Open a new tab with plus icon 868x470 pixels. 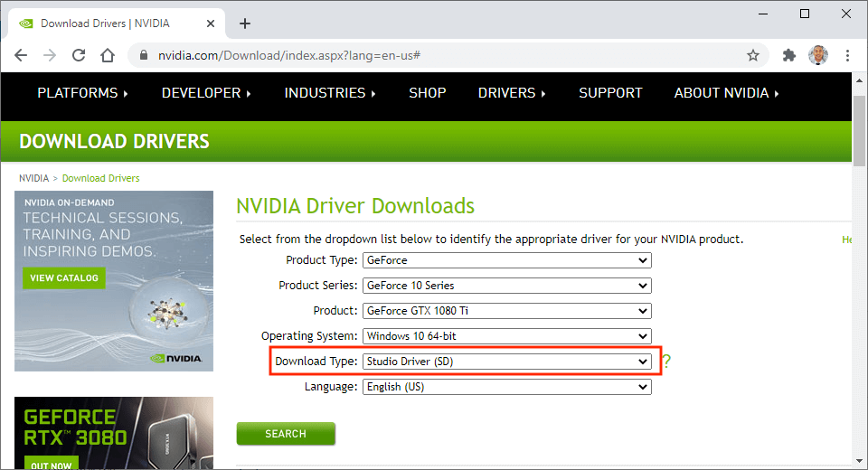[245, 23]
